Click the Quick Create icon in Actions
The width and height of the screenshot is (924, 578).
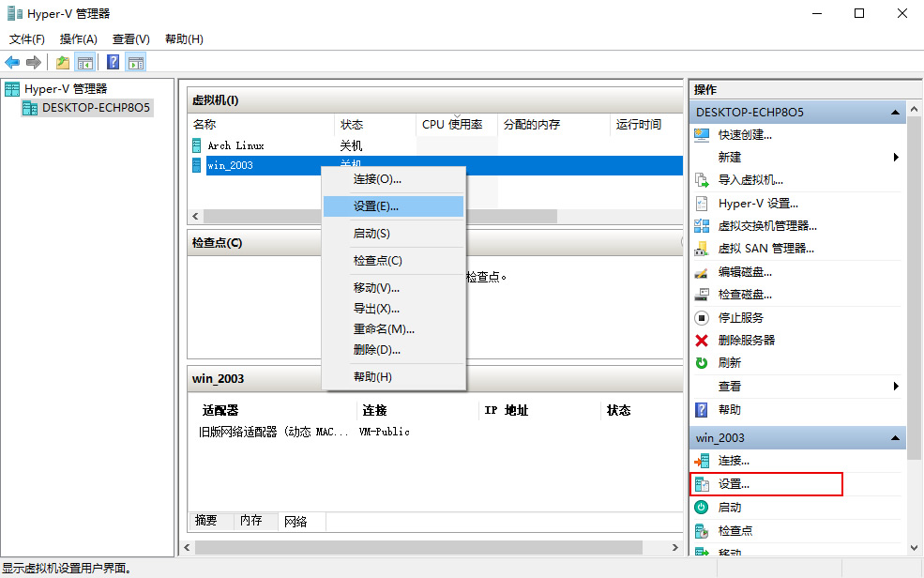pyautogui.click(x=702, y=135)
